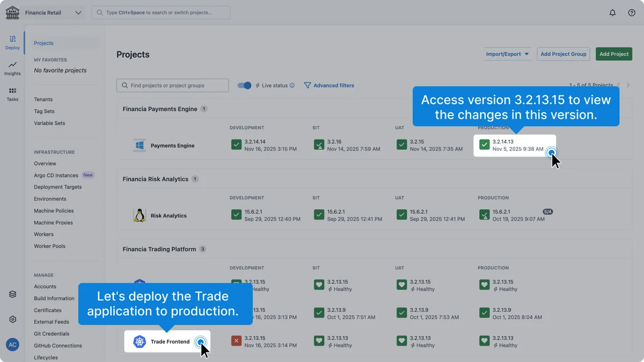Screen dimensions: 644x362
Task: Click the Find projects search field
Action: (172, 85)
